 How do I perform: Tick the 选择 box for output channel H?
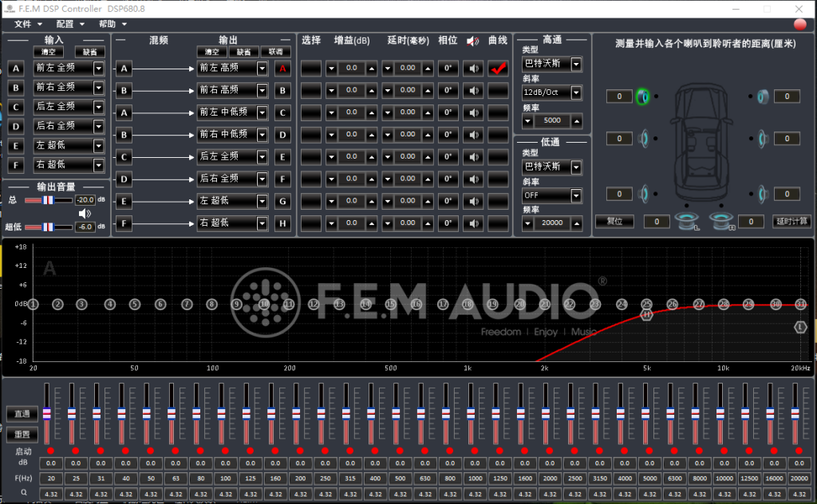tap(311, 223)
